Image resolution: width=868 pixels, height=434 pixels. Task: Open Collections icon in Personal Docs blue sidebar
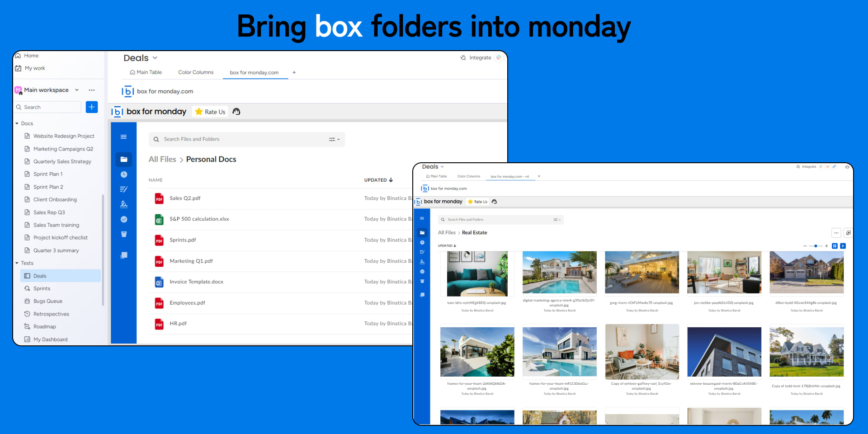(123, 255)
